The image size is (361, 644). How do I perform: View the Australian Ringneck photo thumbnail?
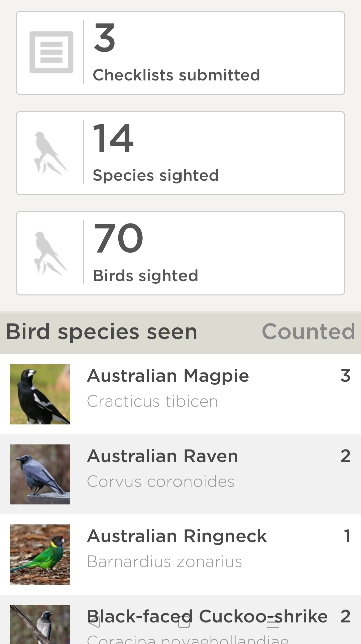coord(40,554)
